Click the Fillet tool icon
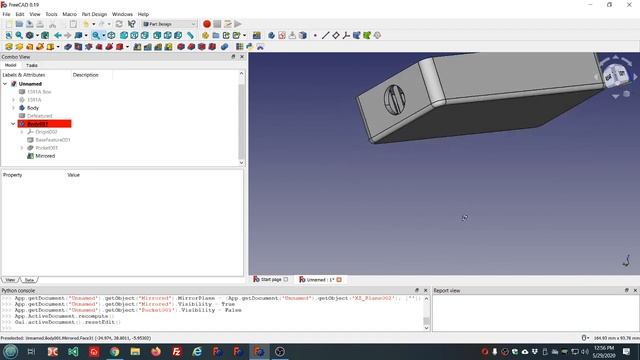Viewport: 640px width, 360px height. point(181,47)
